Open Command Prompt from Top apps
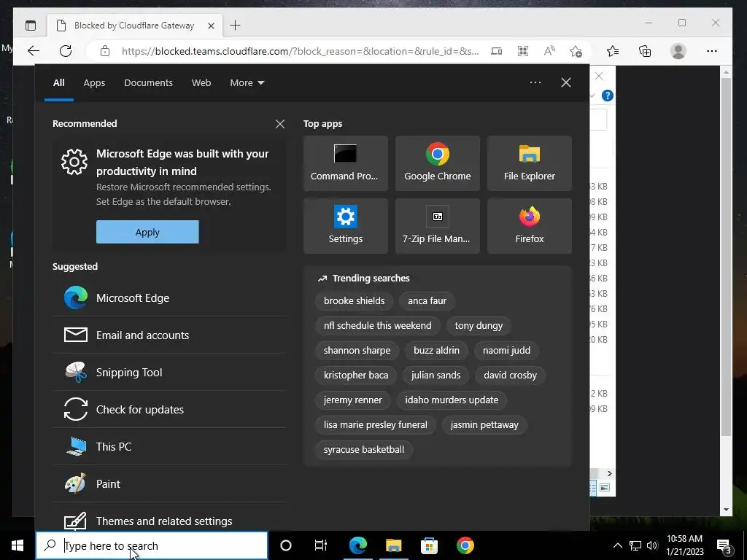747x560 pixels. [345, 163]
